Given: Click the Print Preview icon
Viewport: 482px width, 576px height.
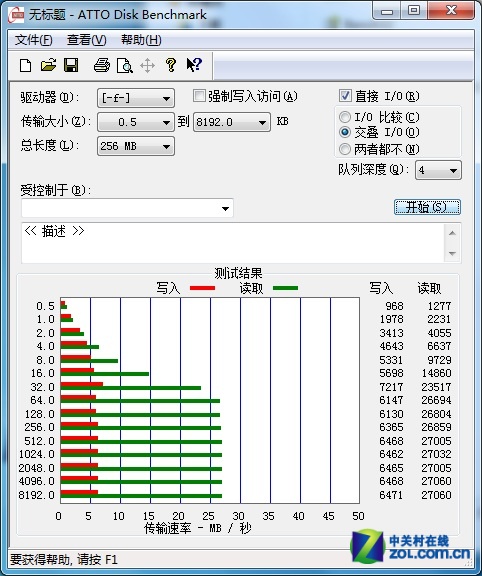Looking at the screenshot, I should click(x=125, y=66).
